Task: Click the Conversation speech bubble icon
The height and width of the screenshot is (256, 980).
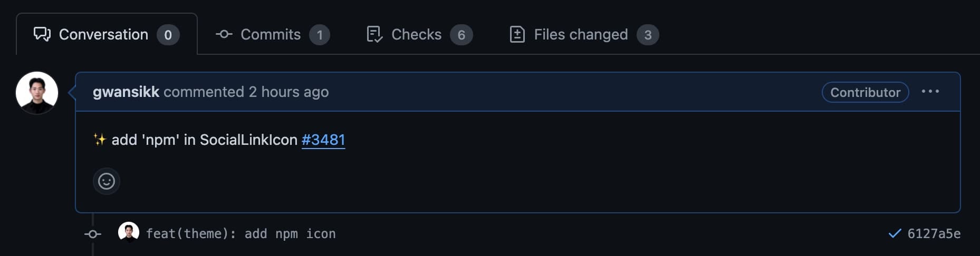Action: [42, 34]
